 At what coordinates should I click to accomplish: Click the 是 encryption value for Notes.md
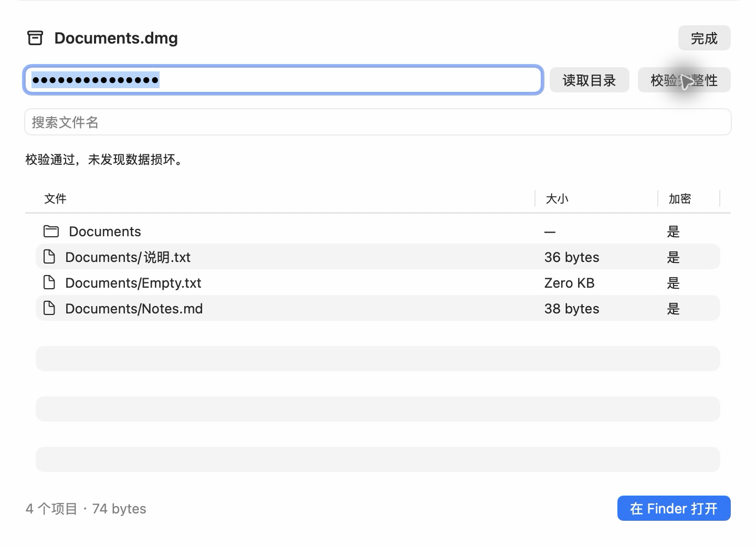pyautogui.click(x=674, y=309)
